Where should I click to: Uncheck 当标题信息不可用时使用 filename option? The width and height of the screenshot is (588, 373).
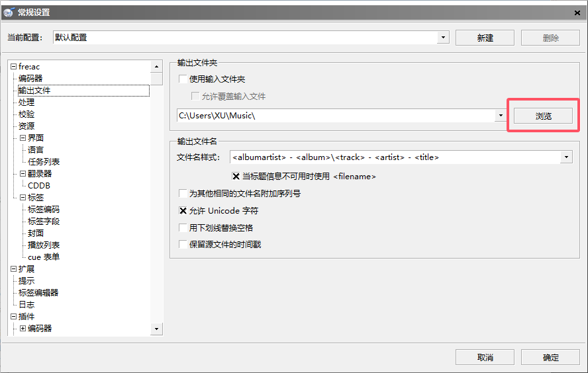click(236, 176)
